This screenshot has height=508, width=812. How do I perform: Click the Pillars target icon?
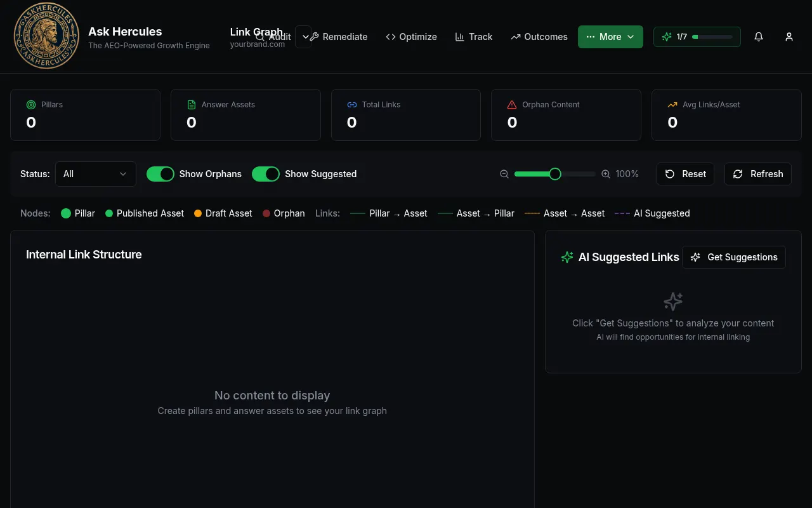[x=31, y=105]
